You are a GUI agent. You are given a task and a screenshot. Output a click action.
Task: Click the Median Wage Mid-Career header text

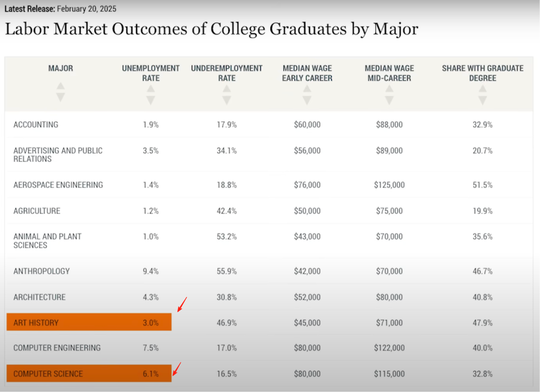389,73
